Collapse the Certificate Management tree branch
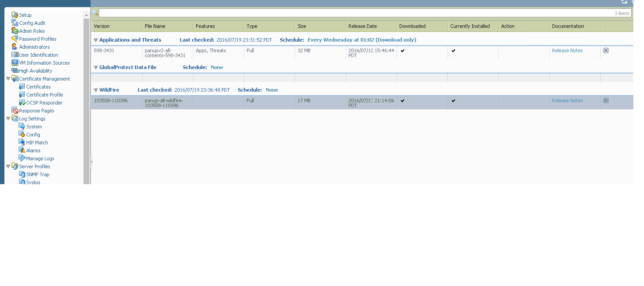This screenshot has height=286, width=644. coord(8,78)
